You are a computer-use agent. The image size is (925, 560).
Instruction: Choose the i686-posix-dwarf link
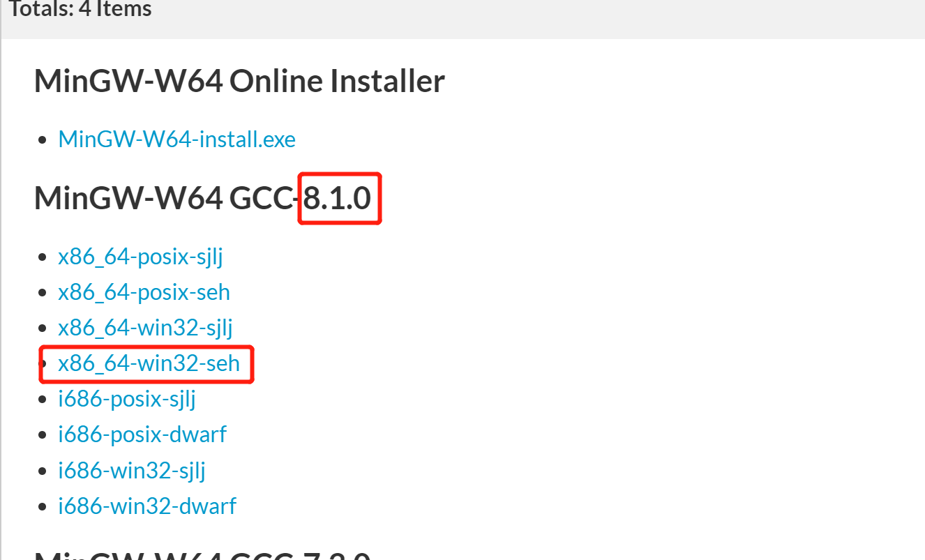pyautogui.click(x=142, y=434)
